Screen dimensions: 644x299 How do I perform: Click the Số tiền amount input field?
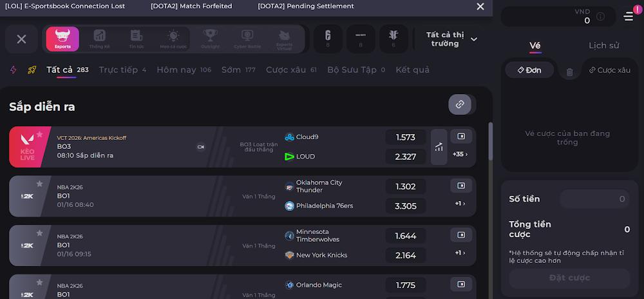[x=594, y=198]
